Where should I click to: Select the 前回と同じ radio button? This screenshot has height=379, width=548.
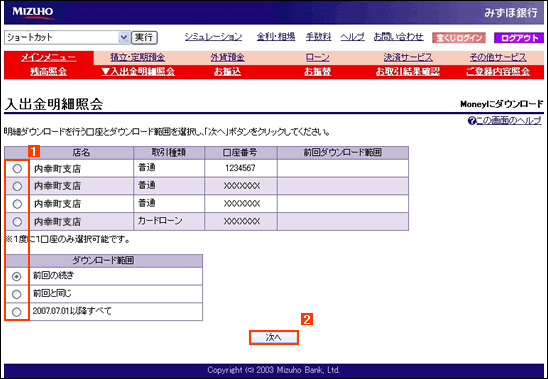pos(16,294)
